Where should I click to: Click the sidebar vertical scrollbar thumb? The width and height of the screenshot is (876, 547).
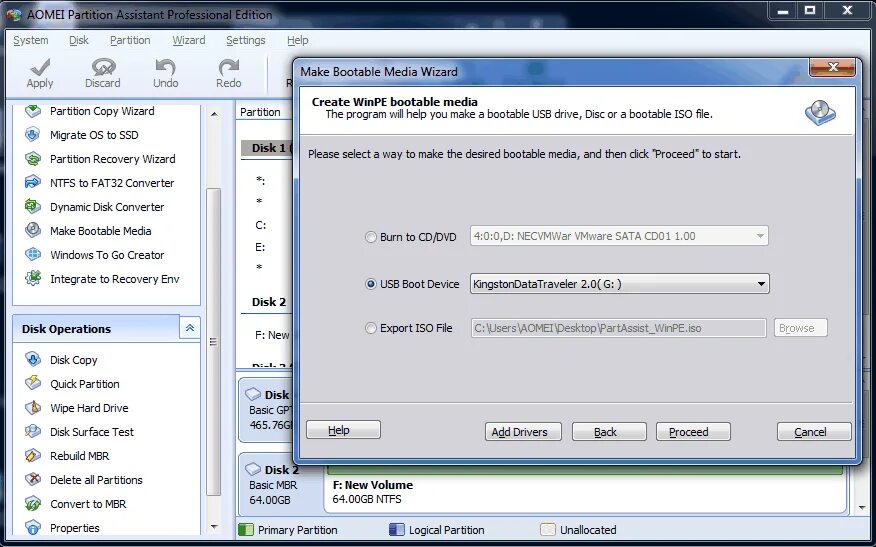tap(214, 342)
